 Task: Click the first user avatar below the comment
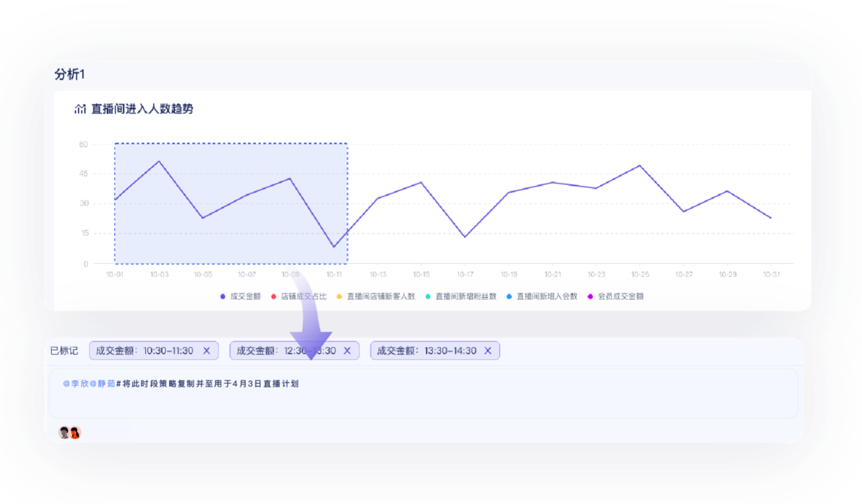64,432
